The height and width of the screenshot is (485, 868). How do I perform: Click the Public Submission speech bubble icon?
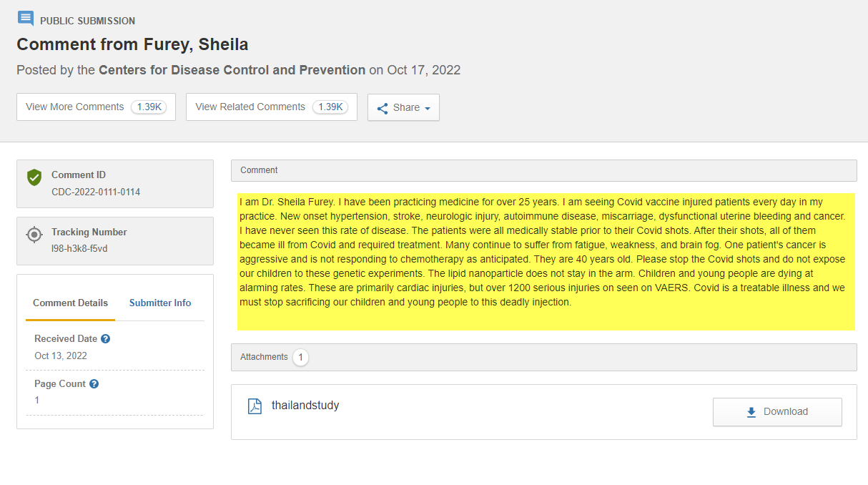[26, 19]
